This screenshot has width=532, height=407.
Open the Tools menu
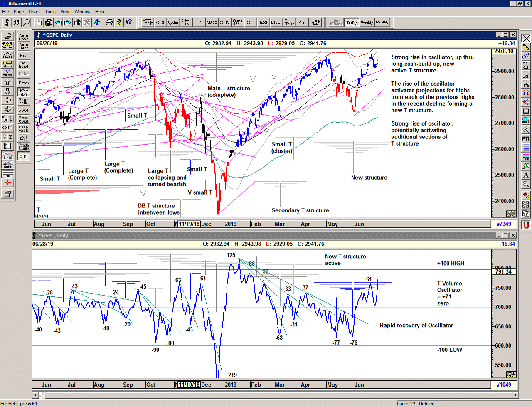[x=50, y=12]
